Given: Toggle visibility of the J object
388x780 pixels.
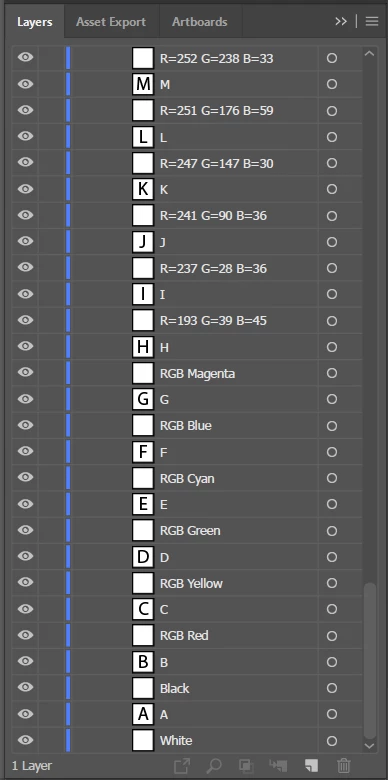Looking at the screenshot, I should pos(25,241).
